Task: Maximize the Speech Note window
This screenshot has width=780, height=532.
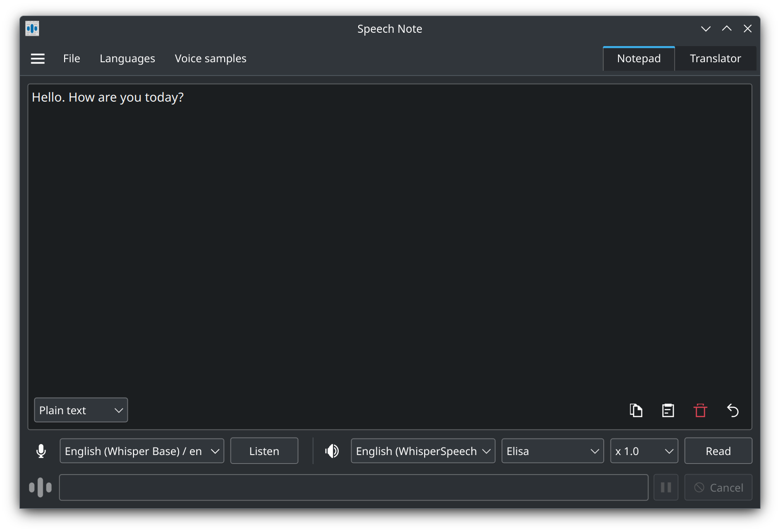Action: coord(727,28)
